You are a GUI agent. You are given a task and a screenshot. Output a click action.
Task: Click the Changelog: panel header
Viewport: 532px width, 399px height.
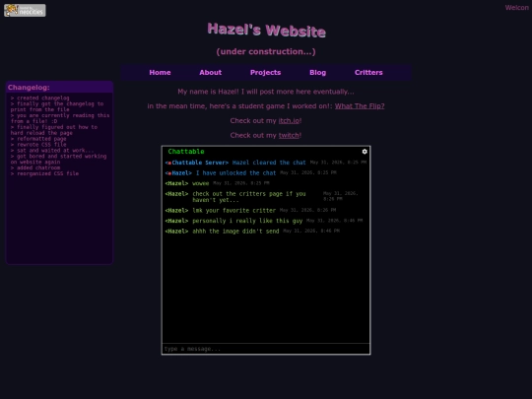pos(59,88)
